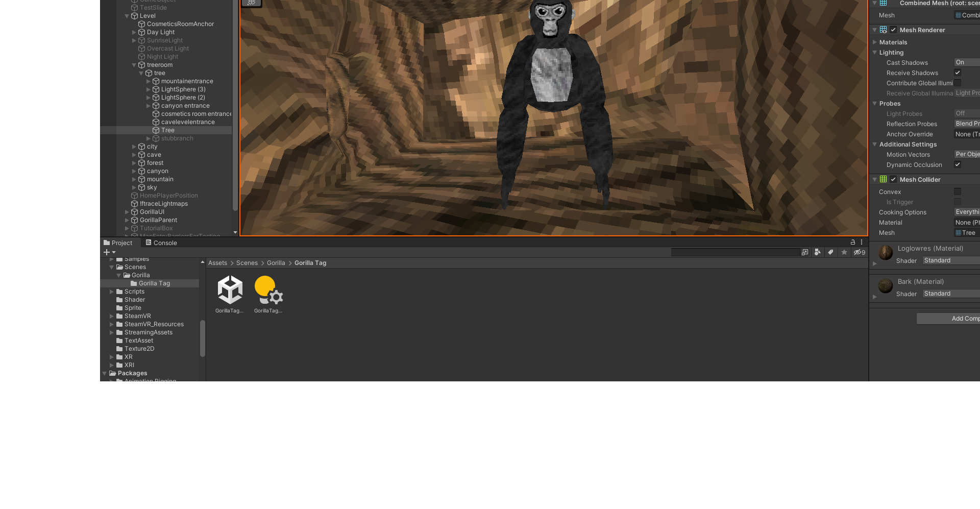Click the cube icon beside GorillaUI

pos(135,212)
